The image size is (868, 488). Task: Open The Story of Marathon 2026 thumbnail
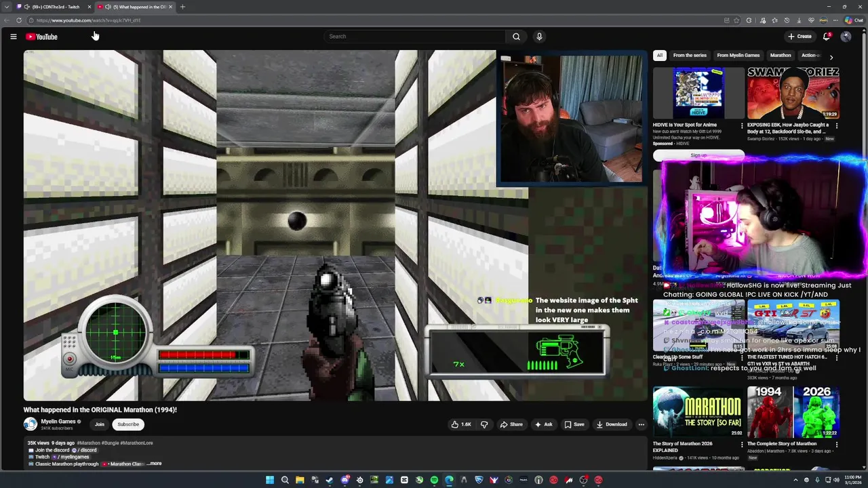click(x=698, y=411)
